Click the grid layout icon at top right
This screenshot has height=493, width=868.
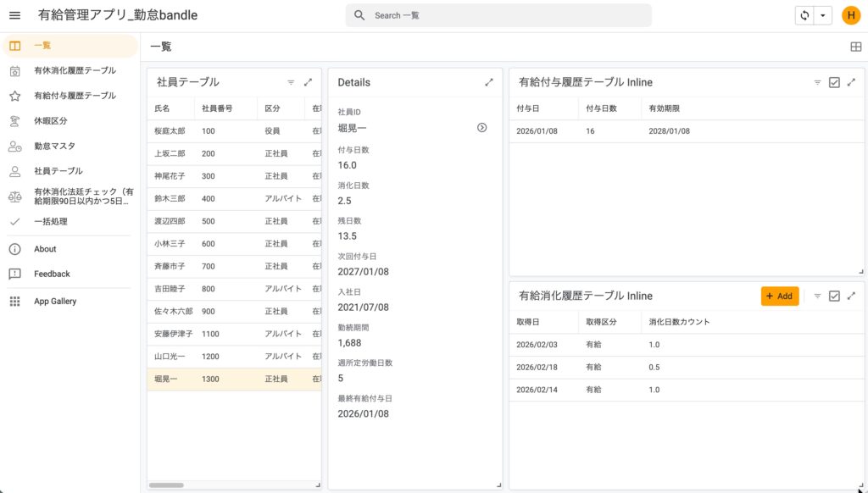[x=855, y=47]
